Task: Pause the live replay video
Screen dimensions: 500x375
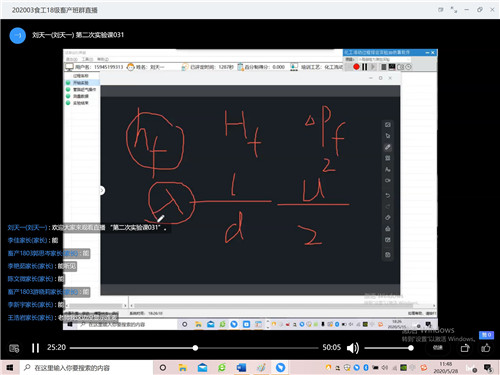Action: 35,348
